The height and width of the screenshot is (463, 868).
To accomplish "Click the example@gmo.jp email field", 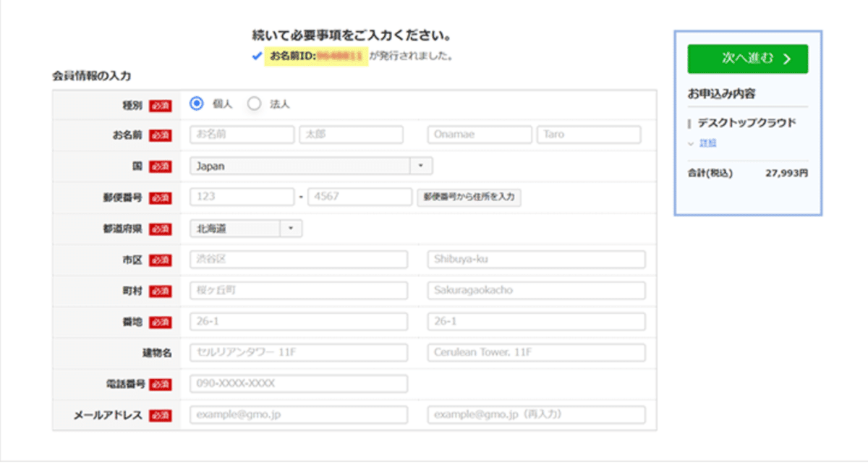I will point(298,415).
